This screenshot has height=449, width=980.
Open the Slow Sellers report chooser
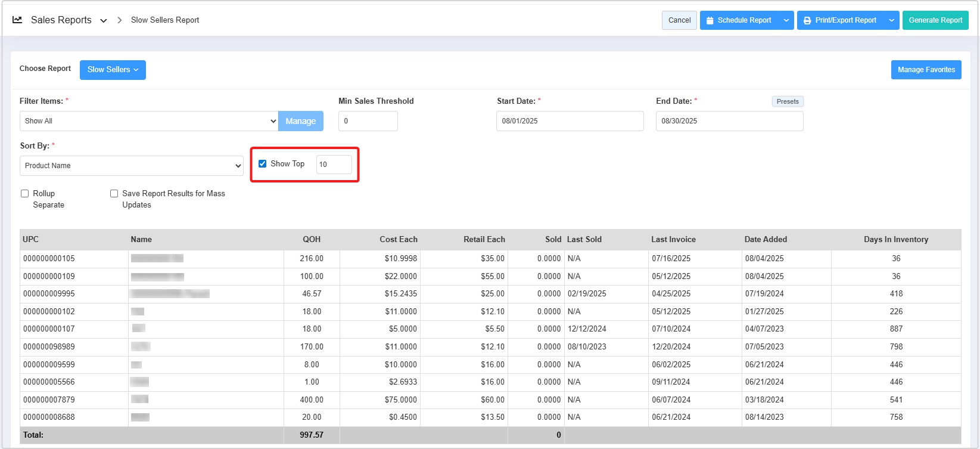tap(113, 70)
